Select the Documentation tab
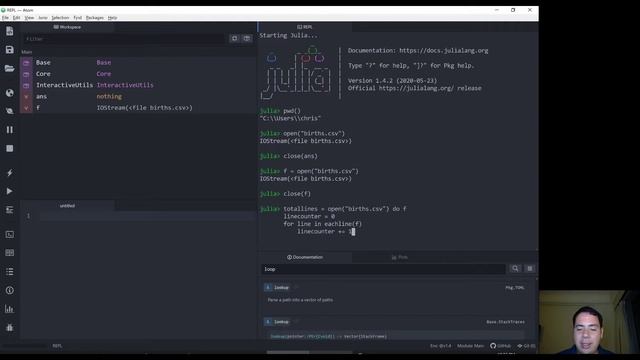 305,257
